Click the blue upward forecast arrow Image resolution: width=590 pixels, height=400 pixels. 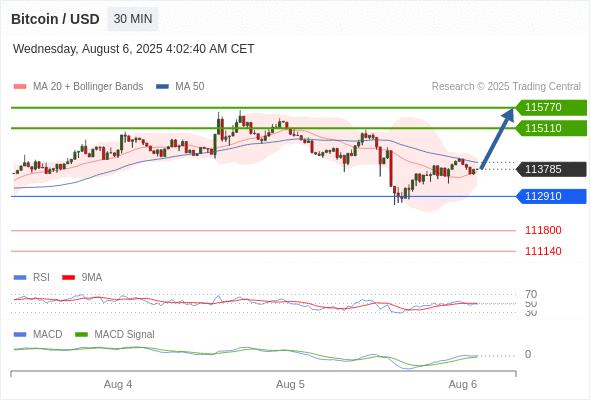[x=497, y=139]
